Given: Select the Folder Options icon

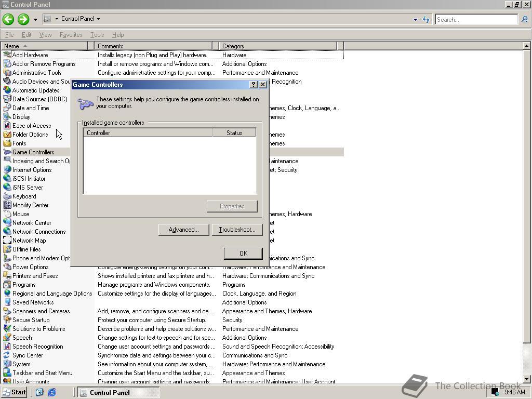Looking at the screenshot, I should pyautogui.click(x=7, y=134).
